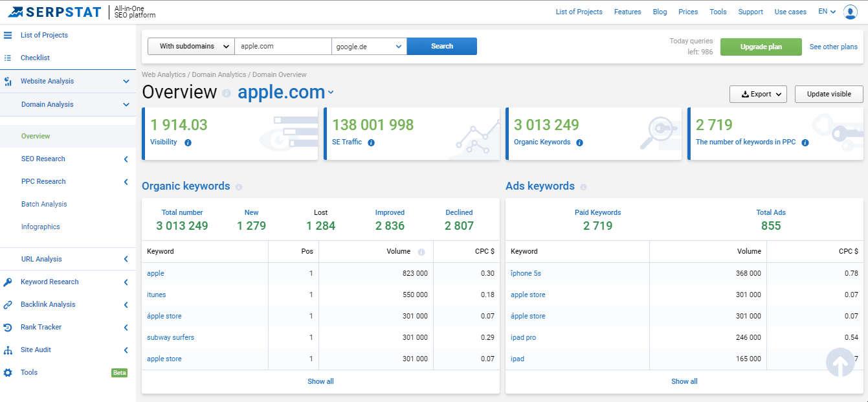Open the subway surfers keyword link

tap(170, 337)
